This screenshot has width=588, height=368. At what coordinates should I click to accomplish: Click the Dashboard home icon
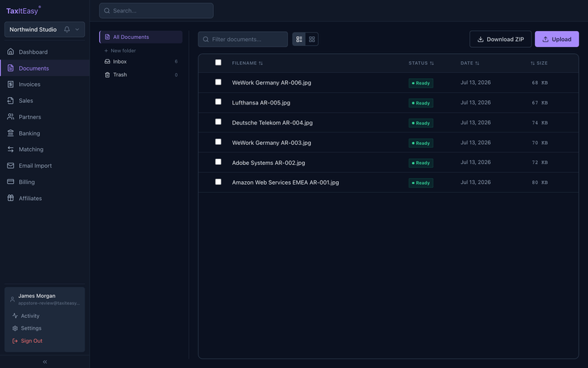point(10,52)
